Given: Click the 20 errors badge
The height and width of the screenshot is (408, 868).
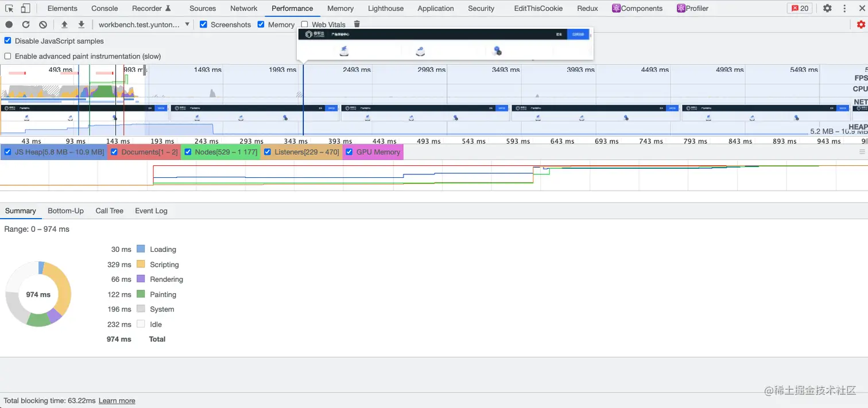Looking at the screenshot, I should [800, 9].
